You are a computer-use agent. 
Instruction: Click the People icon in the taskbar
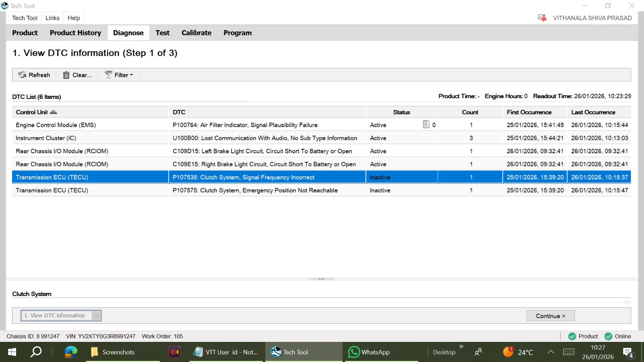pyautogui.click(x=478, y=352)
